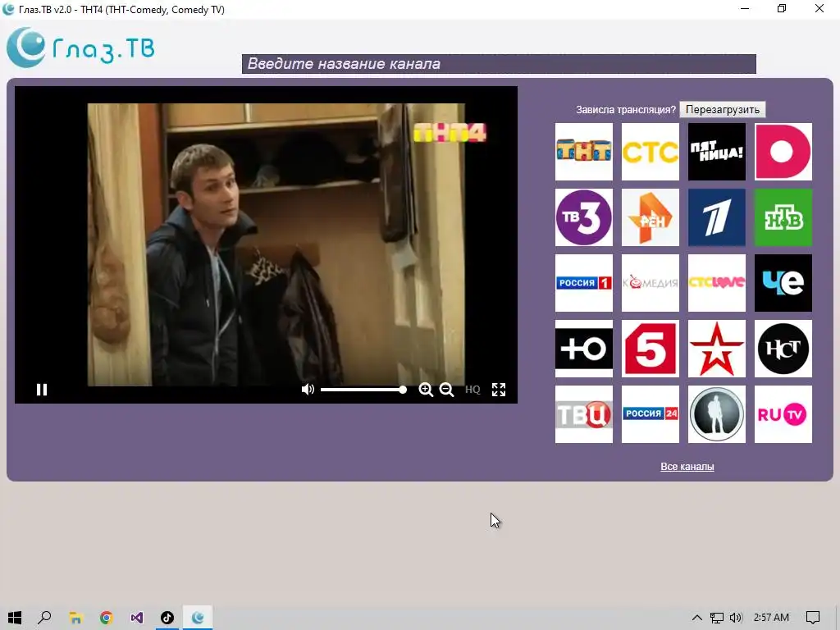Open the green НТВ channel
The image size is (840, 630).
coord(783,217)
